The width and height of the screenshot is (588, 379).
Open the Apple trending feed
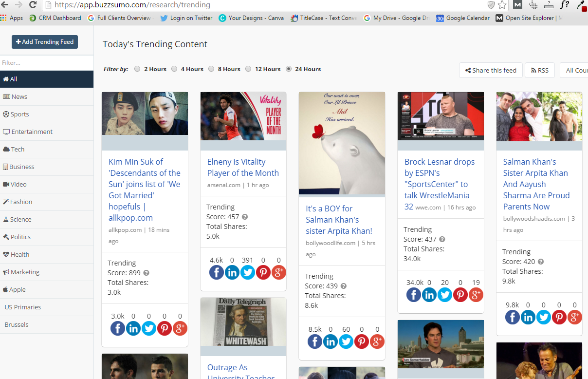click(47, 289)
